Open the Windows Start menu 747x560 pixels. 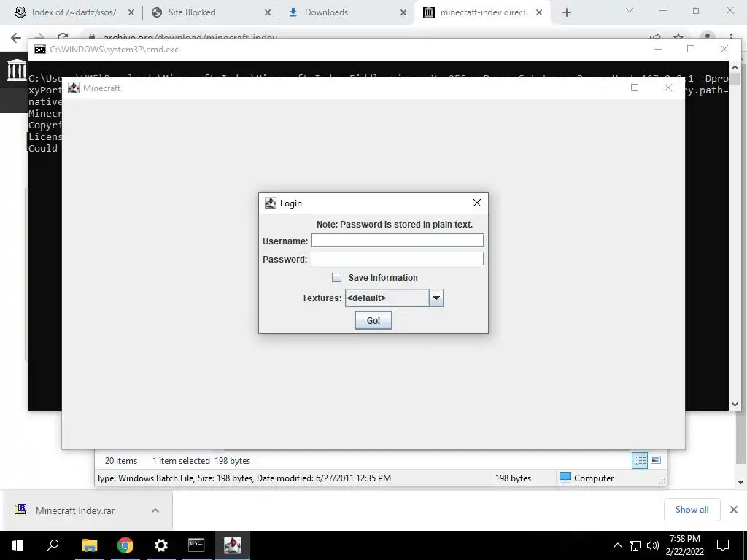click(x=18, y=545)
